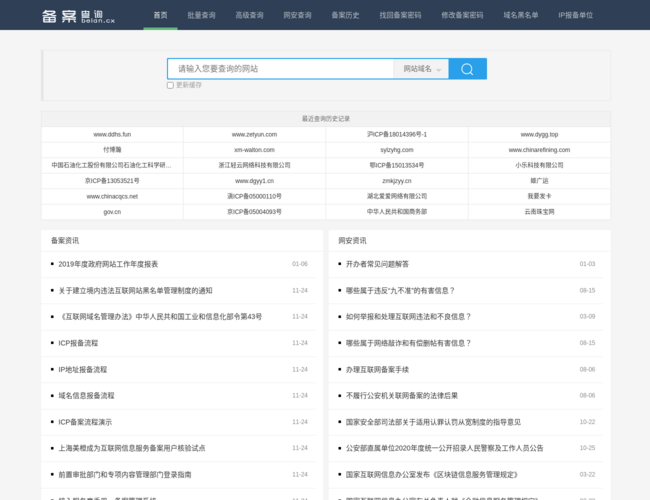
Task: Click 京ICP备13053521号 history entry
Action: pos(112,181)
